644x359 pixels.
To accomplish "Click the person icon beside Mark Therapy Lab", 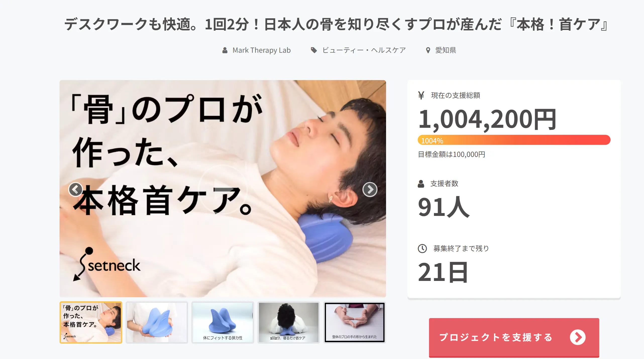I will click(225, 50).
